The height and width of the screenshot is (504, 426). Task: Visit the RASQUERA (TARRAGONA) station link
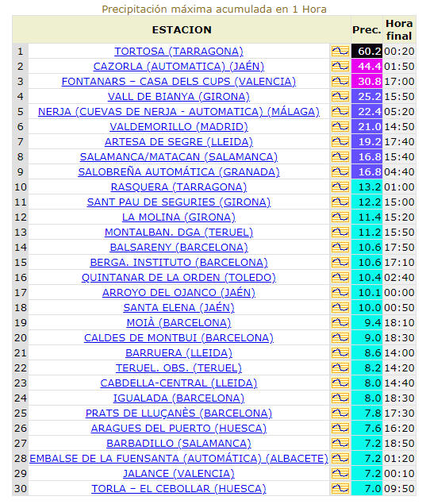point(178,187)
